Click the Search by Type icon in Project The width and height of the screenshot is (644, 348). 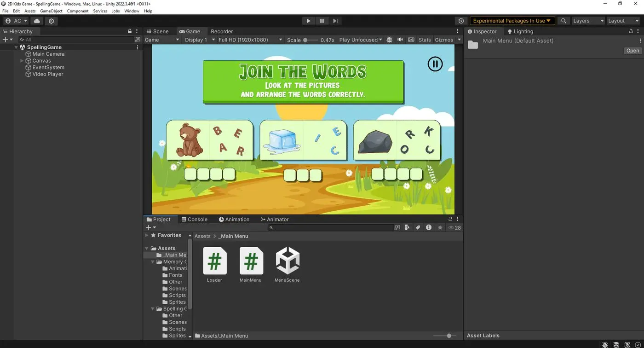click(407, 227)
